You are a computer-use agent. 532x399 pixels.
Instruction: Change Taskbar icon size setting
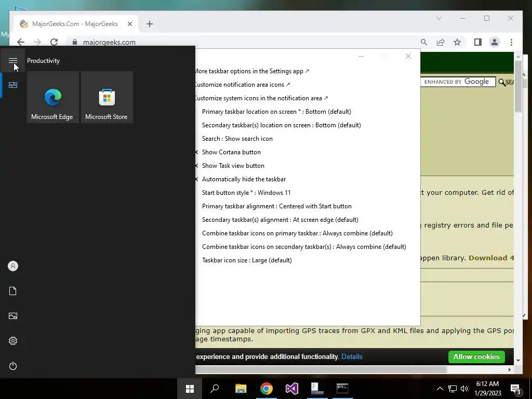[x=247, y=260]
